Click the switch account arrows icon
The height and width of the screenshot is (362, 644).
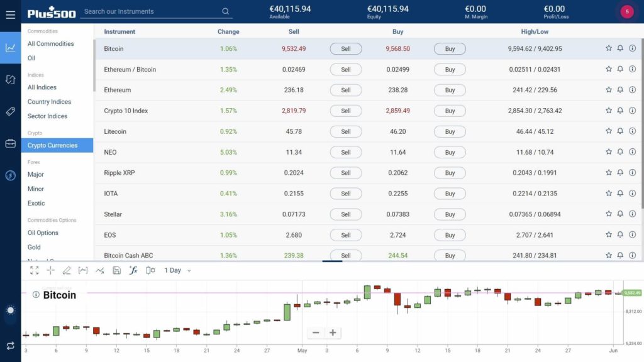pyautogui.click(x=10, y=346)
